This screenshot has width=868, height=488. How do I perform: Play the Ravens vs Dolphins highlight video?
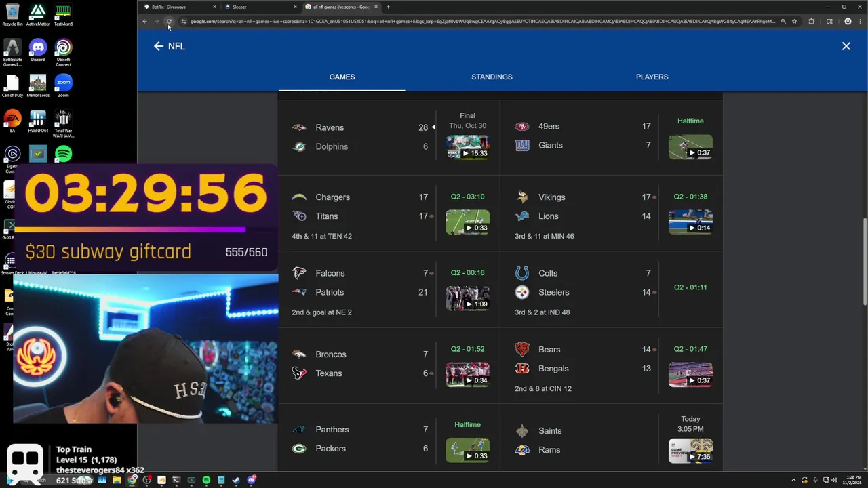click(467, 147)
